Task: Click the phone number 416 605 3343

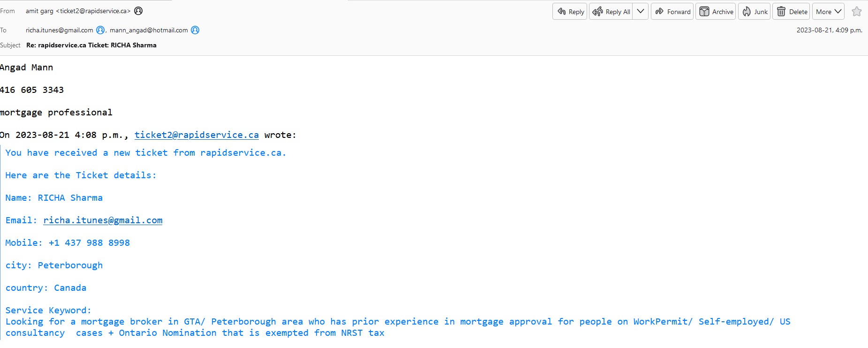Action: pyautogui.click(x=32, y=90)
